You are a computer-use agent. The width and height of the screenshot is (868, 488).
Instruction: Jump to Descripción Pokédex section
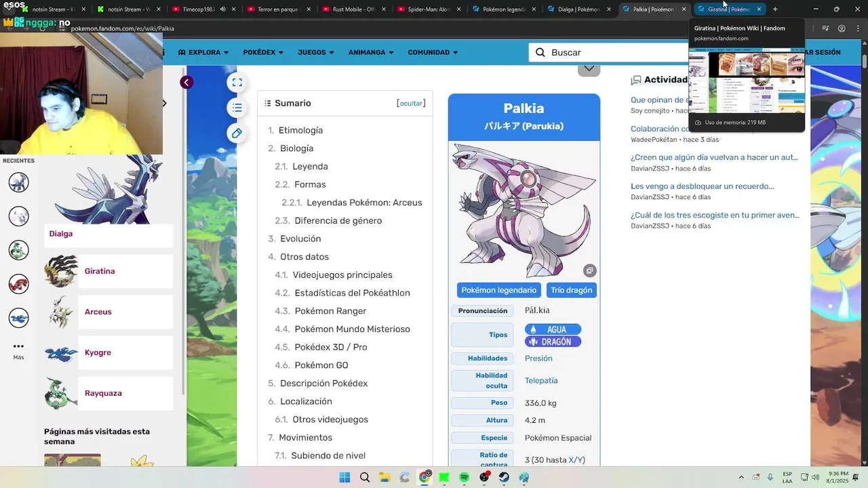coord(323,384)
